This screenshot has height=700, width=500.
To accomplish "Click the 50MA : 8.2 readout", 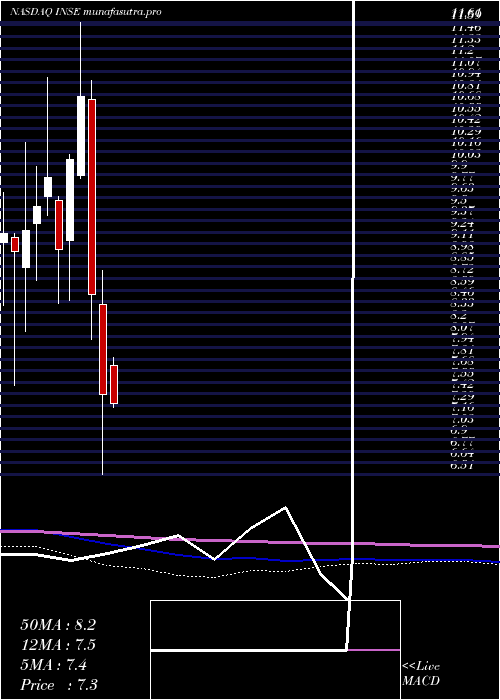I will coord(58,625).
